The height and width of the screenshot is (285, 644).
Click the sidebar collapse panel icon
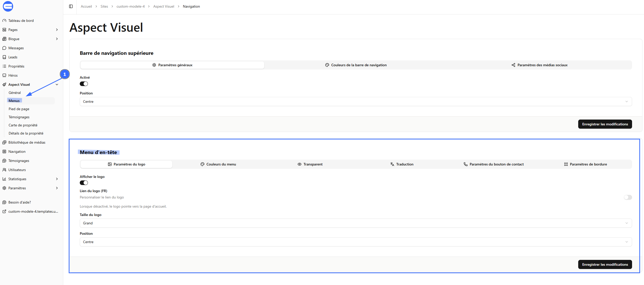71,6
